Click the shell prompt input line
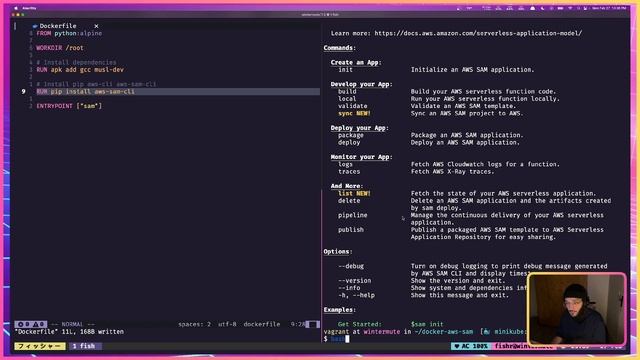 click(424, 339)
